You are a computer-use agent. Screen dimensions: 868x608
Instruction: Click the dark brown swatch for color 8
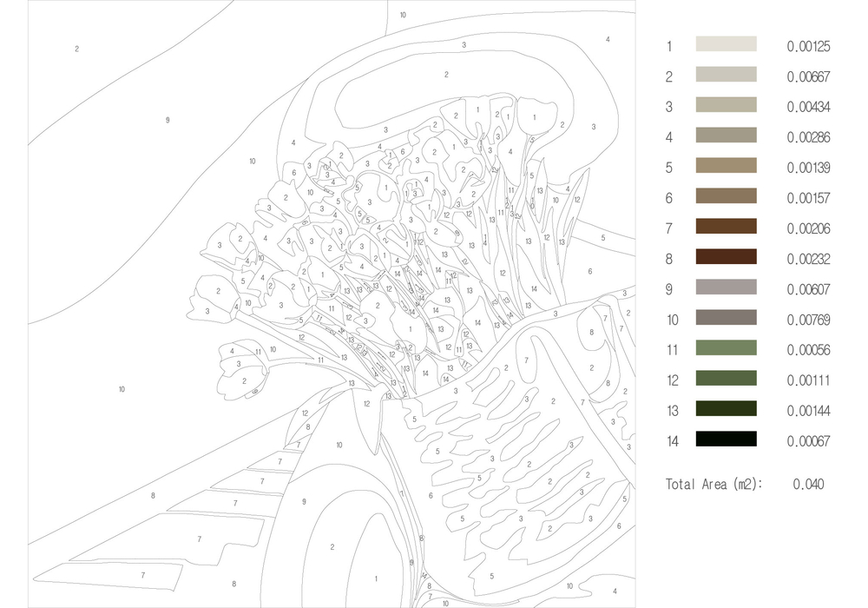(x=726, y=257)
